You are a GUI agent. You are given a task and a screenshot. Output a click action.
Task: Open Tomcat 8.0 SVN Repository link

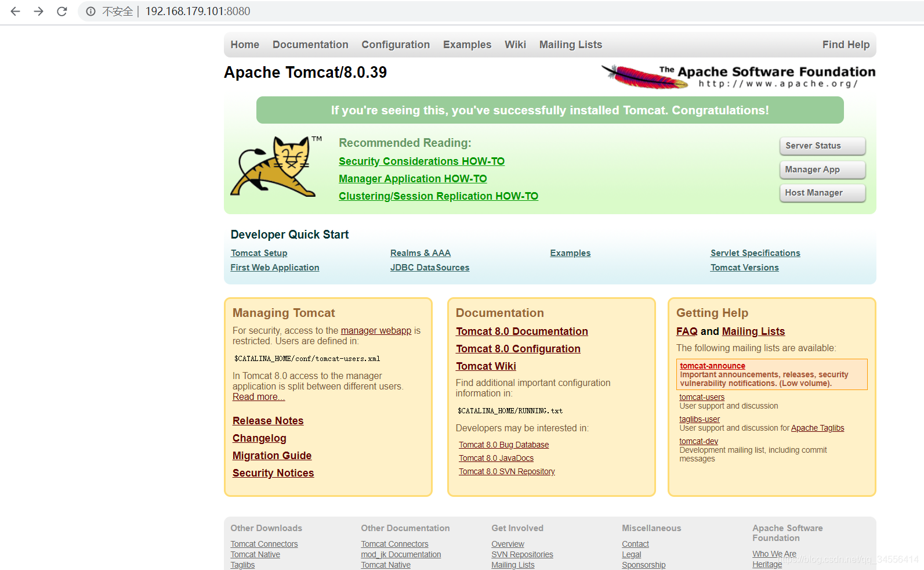pyautogui.click(x=507, y=471)
